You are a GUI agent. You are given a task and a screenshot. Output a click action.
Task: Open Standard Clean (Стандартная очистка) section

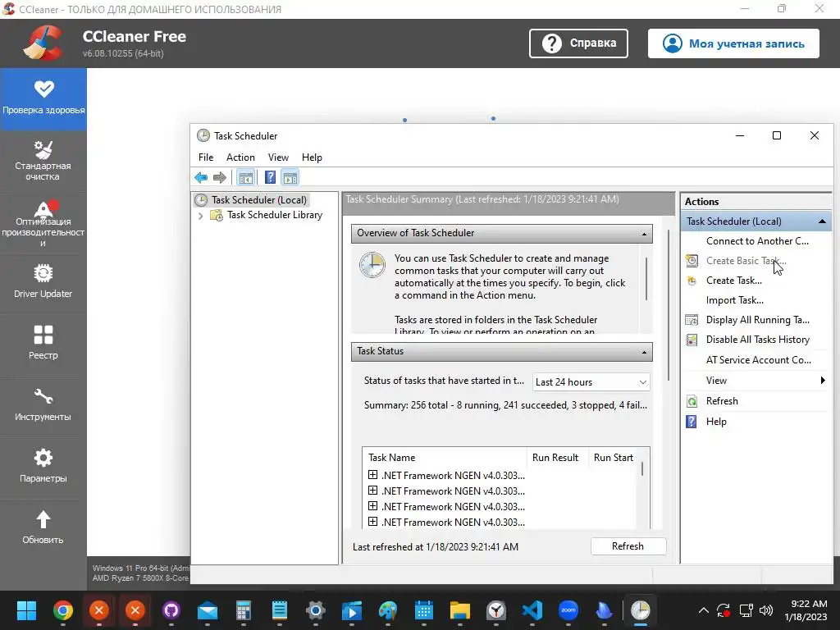43,161
